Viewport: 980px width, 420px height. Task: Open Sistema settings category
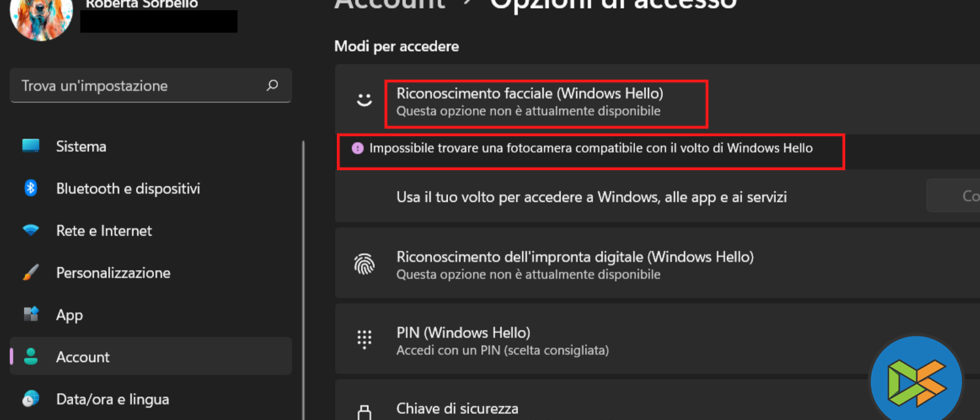(x=81, y=147)
